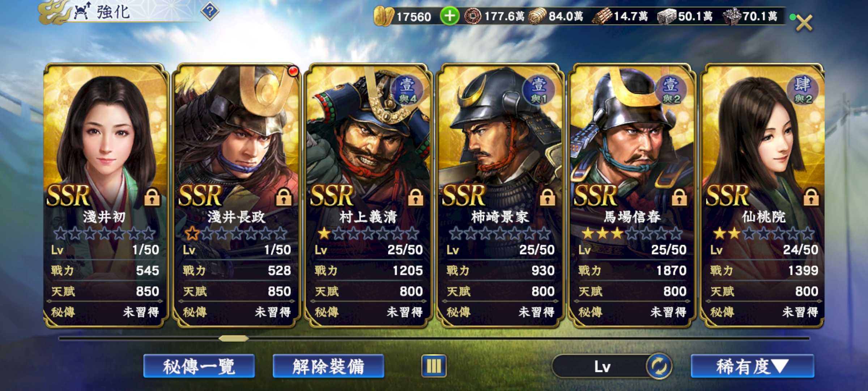Click the red notification dot on 淺井長政
This screenshot has width=868, height=391.
tap(293, 71)
